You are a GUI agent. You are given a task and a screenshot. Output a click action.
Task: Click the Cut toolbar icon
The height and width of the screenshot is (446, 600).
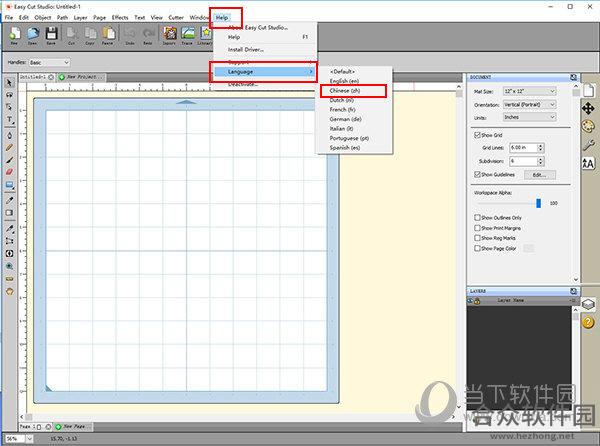71,34
